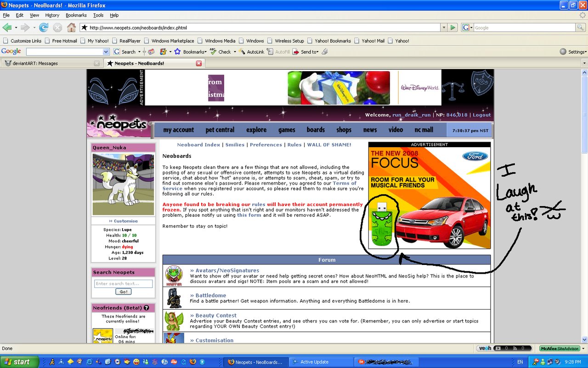Go back with the green Back arrow
Screen dimensions: 588x368
click(7, 28)
